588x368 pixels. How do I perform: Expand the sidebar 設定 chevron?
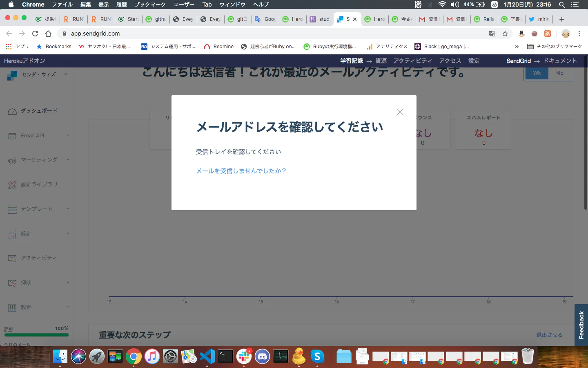[x=68, y=307]
